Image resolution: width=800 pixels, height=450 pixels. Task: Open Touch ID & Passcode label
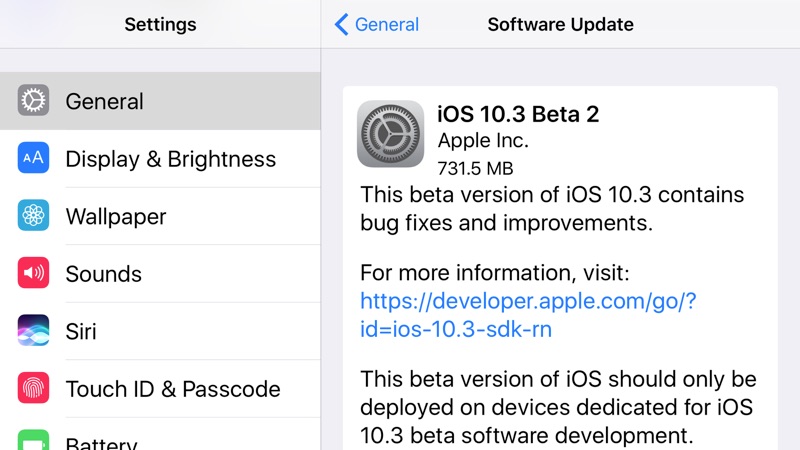point(172,389)
